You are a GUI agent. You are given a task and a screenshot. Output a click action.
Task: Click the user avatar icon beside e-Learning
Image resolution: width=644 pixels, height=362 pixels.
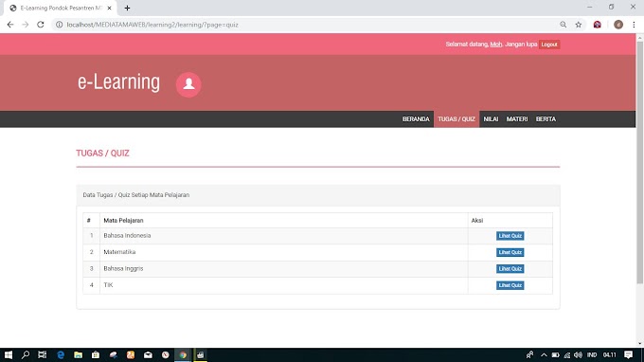tap(188, 84)
